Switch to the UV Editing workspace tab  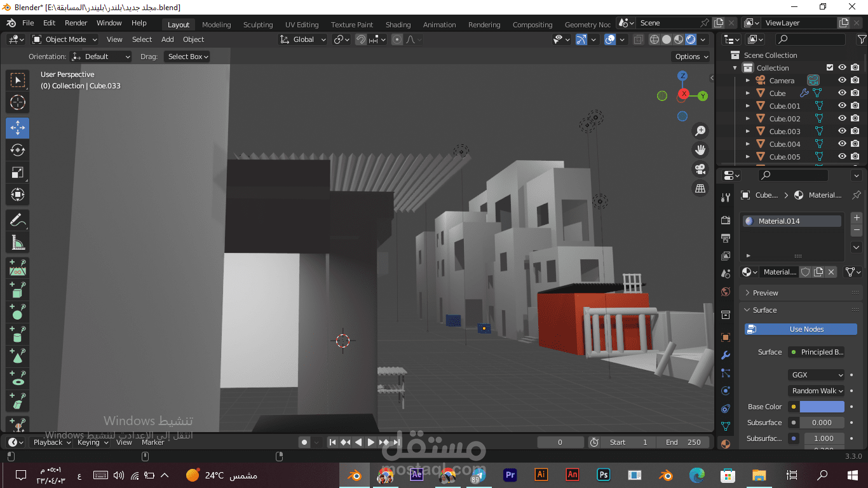pos(302,25)
